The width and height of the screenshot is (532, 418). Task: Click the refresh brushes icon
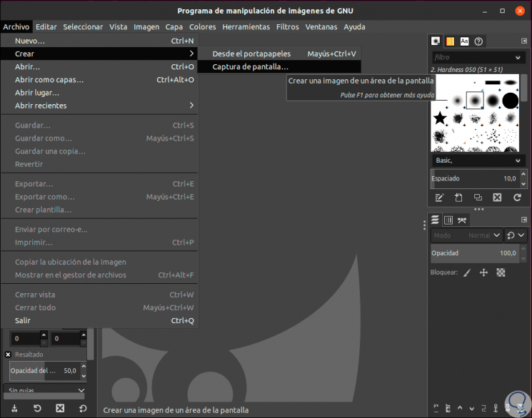pyautogui.click(x=517, y=198)
